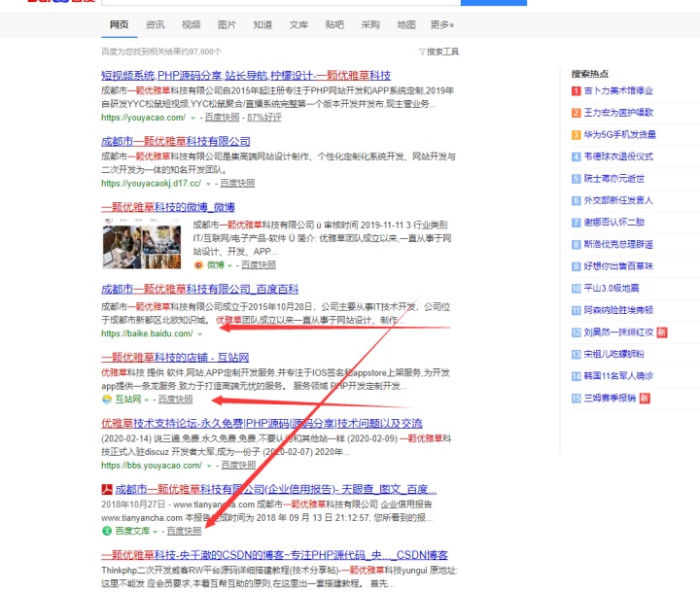Expand dropdown arrow after bbs.youyacao.com URL
The width and height of the screenshot is (700, 592).
[x=209, y=466]
